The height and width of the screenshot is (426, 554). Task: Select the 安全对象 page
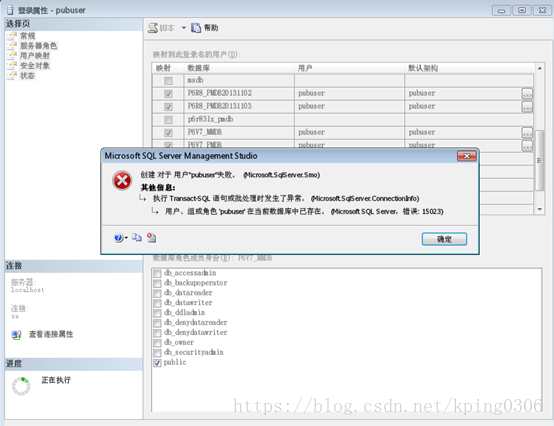35,65
